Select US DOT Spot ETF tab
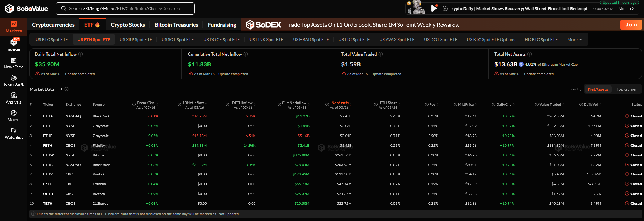This screenshot has height=221, width=644. pos(440,40)
